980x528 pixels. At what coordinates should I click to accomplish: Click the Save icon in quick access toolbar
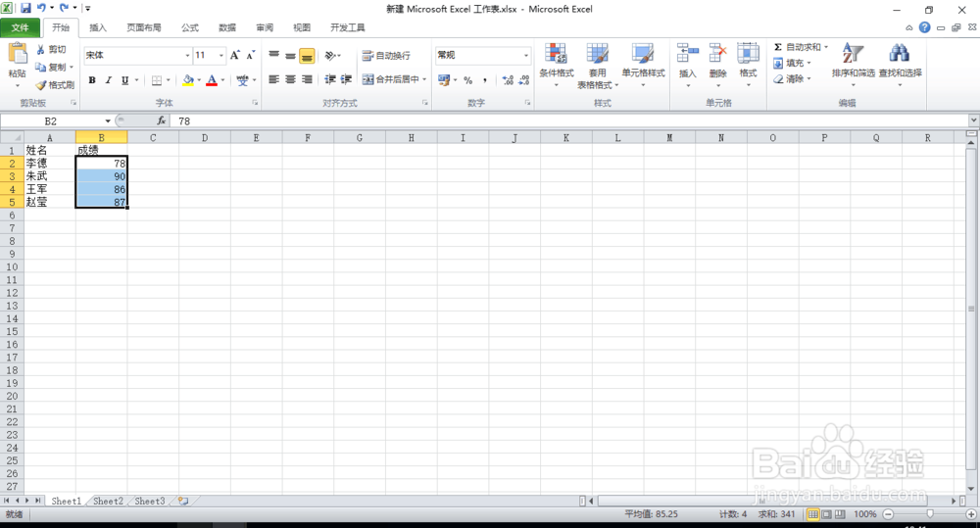pyautogui.click(x=25, y=8)
